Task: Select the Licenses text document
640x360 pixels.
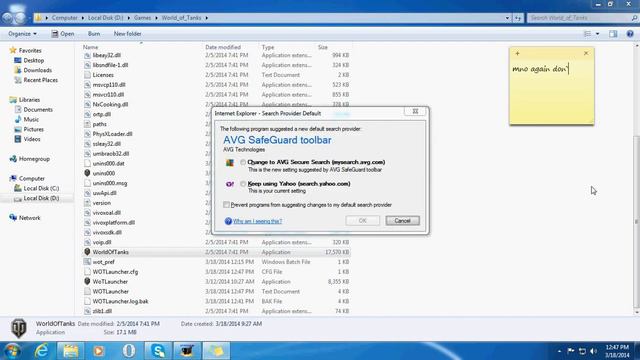Action: (x=103, y=75)
